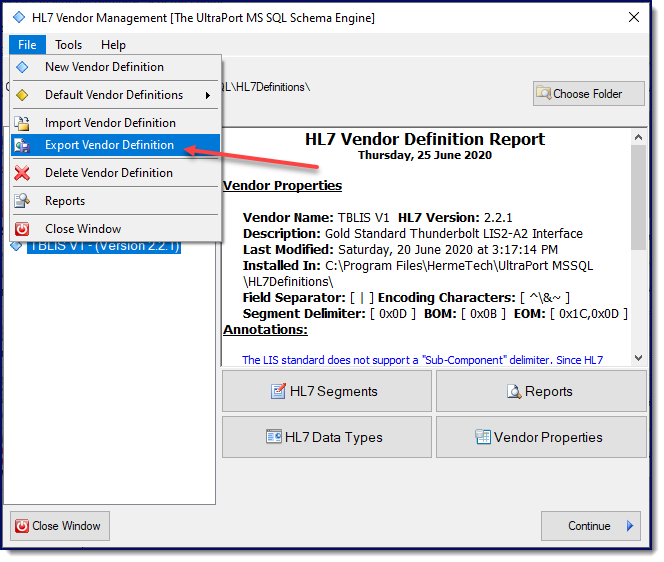The height and width of the screenshot is (562, 664).
Task: Close the HL7 Vendor Management window
Action: pyautogui.click(x=634, y=17)
